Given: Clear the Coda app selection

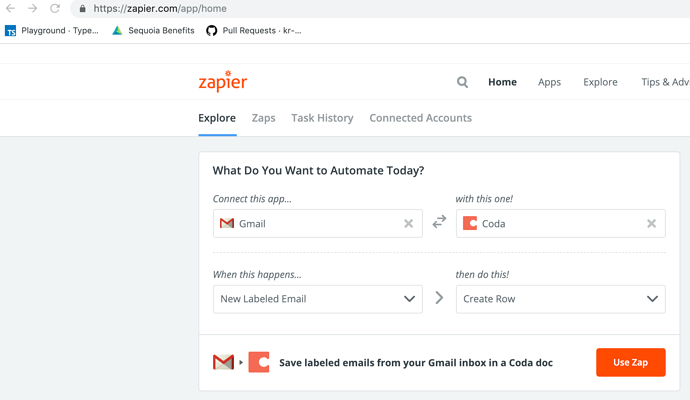Looking at the screenshot, I should click(x=651, y=224).
